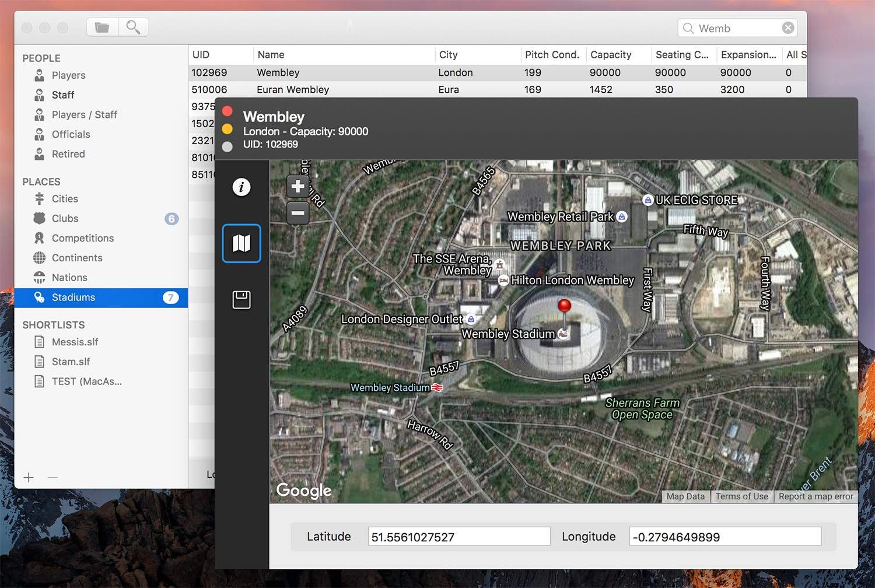
Task: Select Players / Staff in sidebar
Action: [x=84, y=114]
